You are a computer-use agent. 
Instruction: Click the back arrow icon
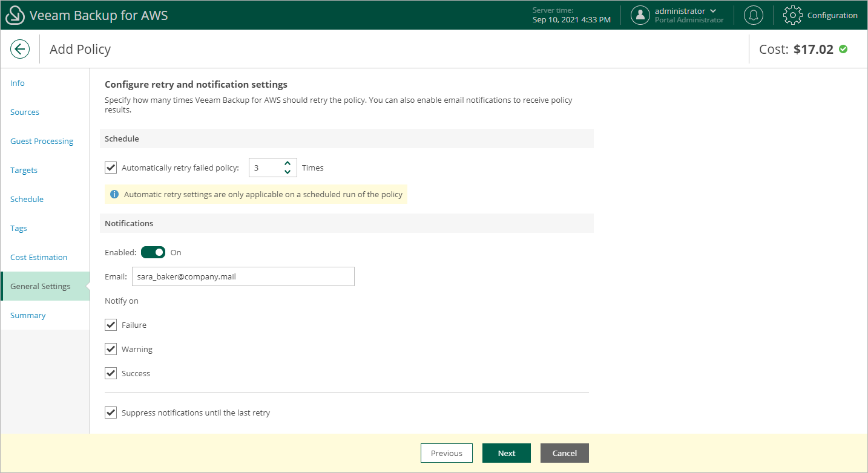[x=20, y=49]
